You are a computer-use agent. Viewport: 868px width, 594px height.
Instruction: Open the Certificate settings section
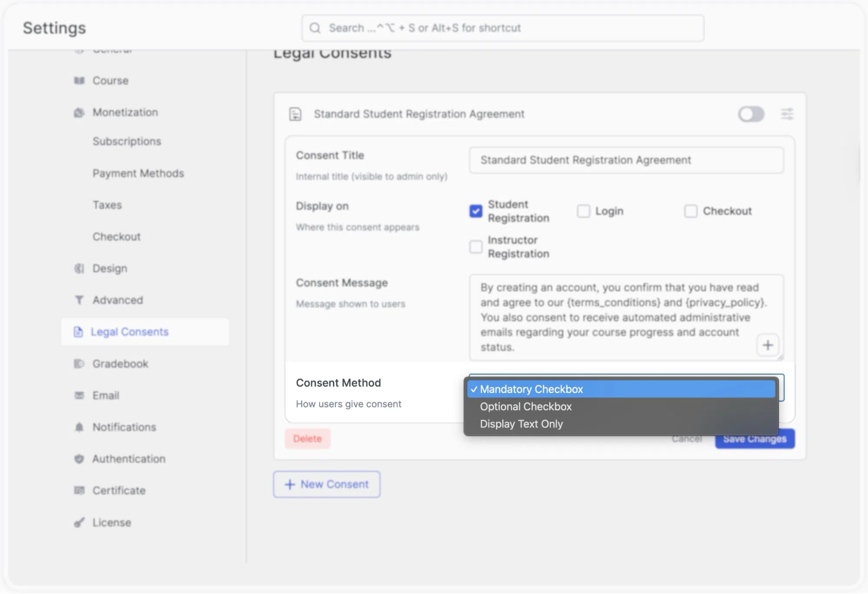[119, 491]
